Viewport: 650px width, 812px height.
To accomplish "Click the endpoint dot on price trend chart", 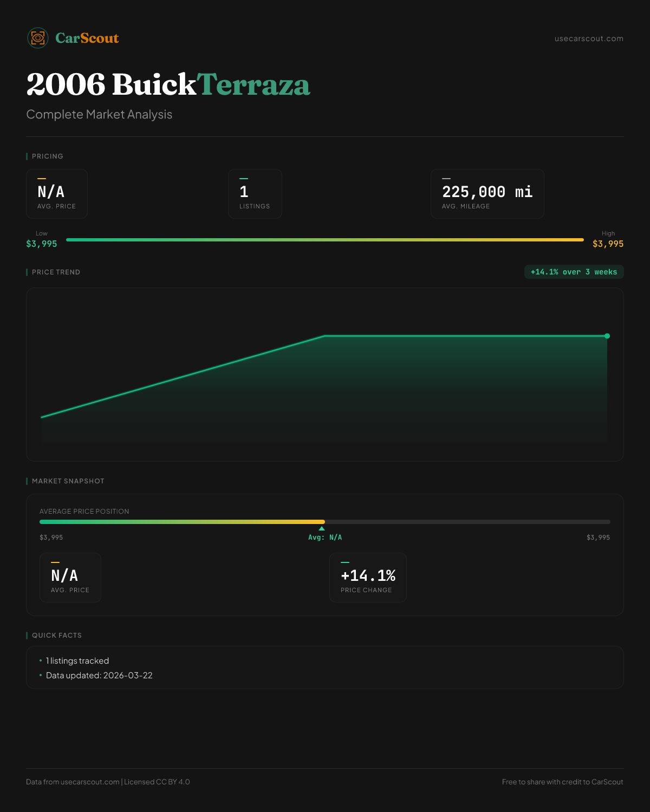I will tap(607, 336).
